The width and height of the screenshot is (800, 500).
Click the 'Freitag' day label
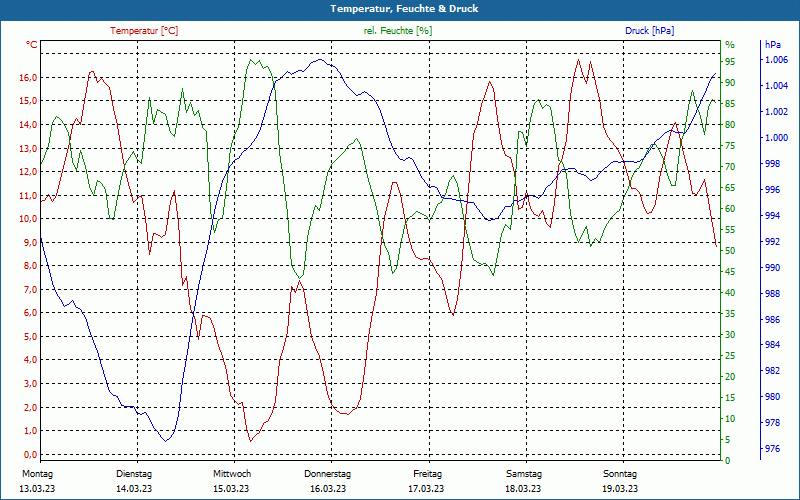pyautogui.click(x=428, y=474)
